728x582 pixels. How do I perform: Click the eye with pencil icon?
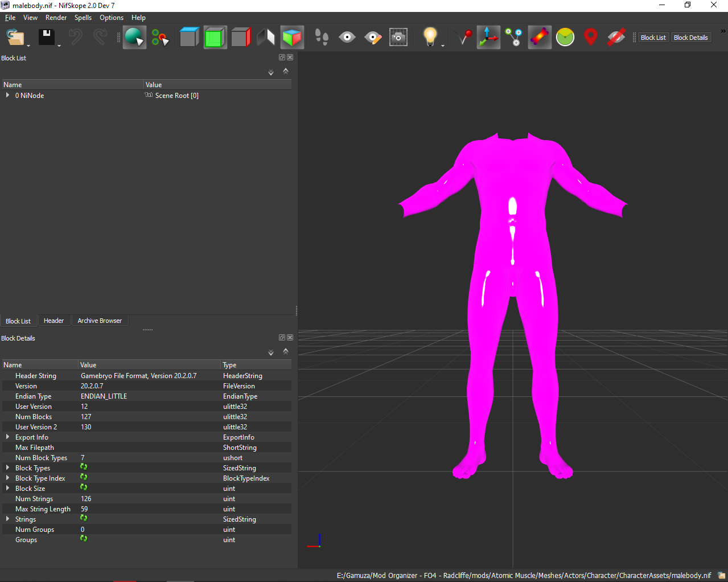[373, 38]
